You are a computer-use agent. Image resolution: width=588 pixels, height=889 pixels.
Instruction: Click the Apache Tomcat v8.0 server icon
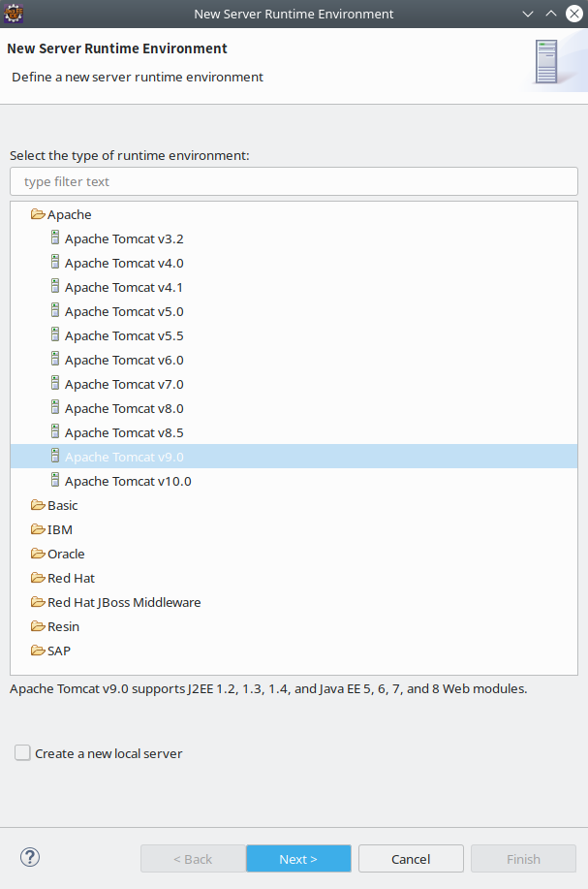[55, 408]
